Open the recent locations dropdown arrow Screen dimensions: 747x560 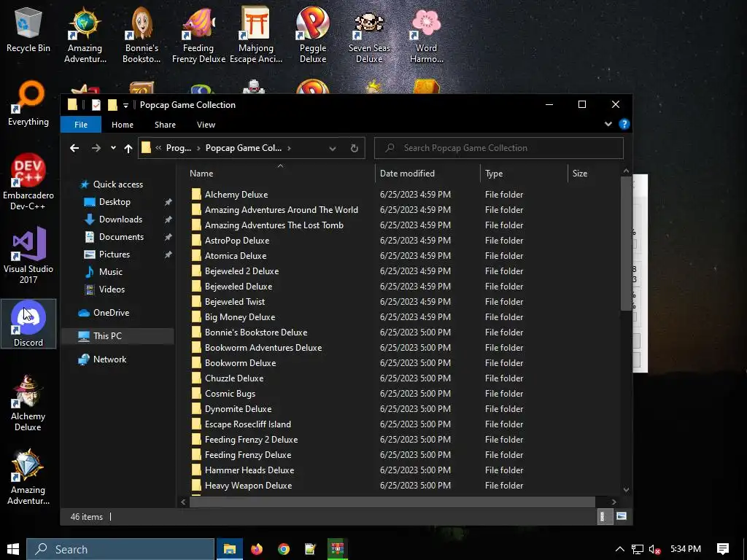[x=113, y=148]
